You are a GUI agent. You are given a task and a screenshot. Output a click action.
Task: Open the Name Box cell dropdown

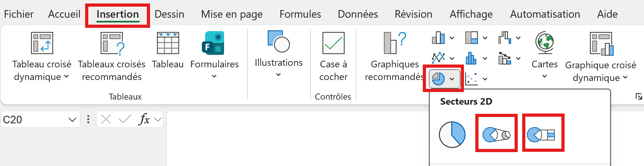point(72,120)
